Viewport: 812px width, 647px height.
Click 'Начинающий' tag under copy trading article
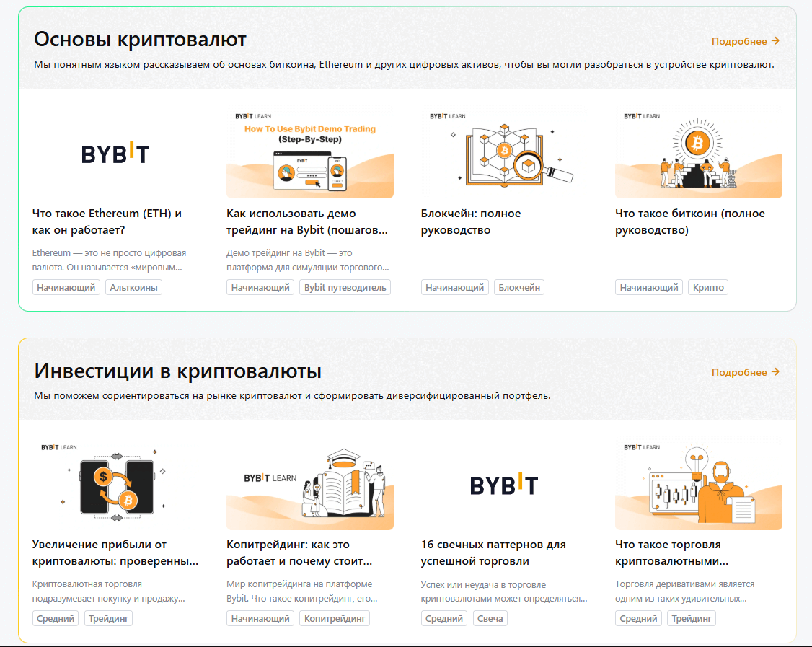click(260, 619)
